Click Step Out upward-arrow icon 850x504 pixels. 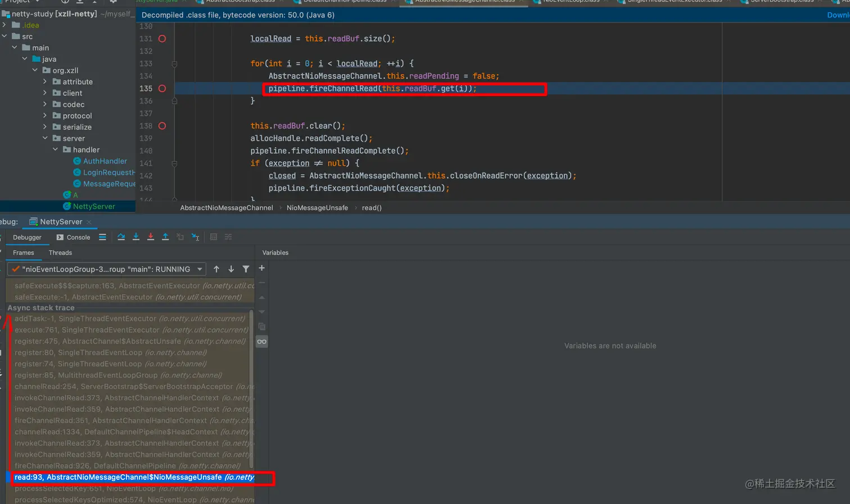click(165, 237)
